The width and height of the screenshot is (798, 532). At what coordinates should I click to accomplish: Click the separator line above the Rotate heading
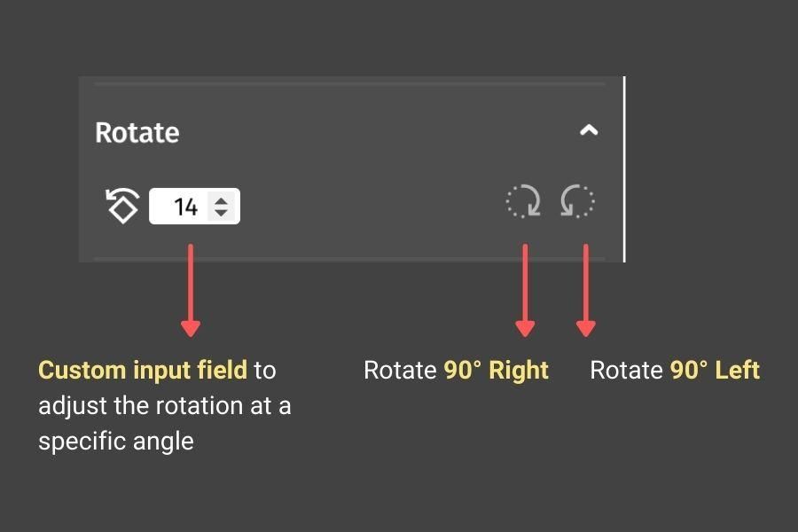point(350,83)
